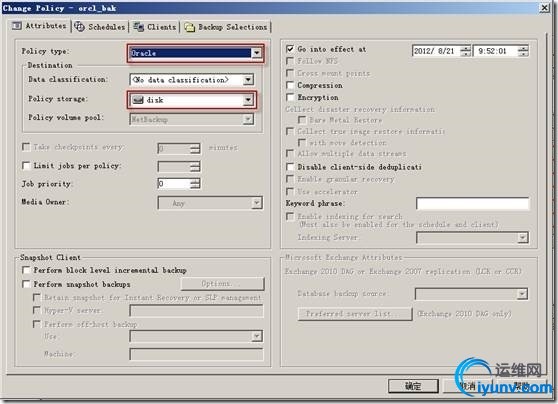Expand the Data classification dropdown
Screen dimensions: 558x404
click(x=248, y=80)
